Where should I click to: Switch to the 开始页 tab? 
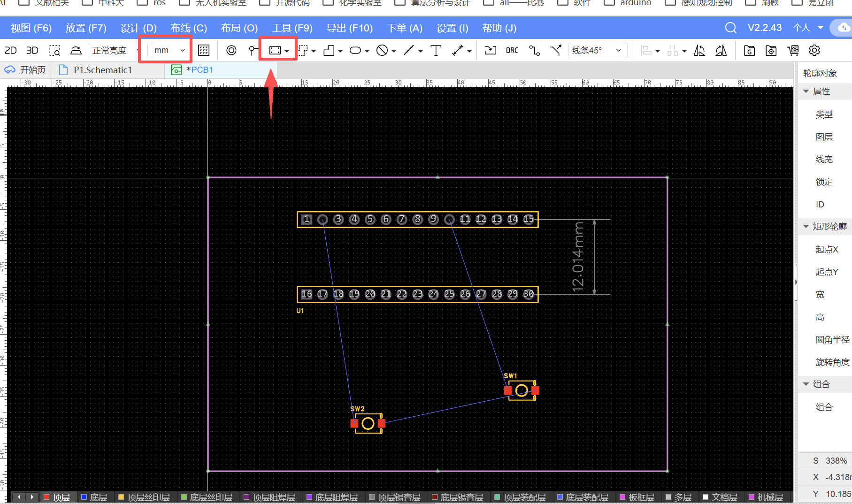pos(26,70)
